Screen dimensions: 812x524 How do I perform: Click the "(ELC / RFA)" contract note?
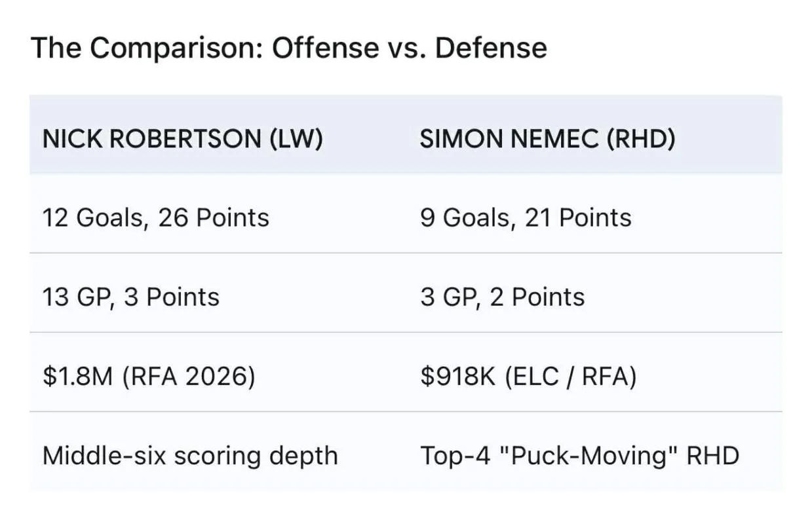(571, 377)
